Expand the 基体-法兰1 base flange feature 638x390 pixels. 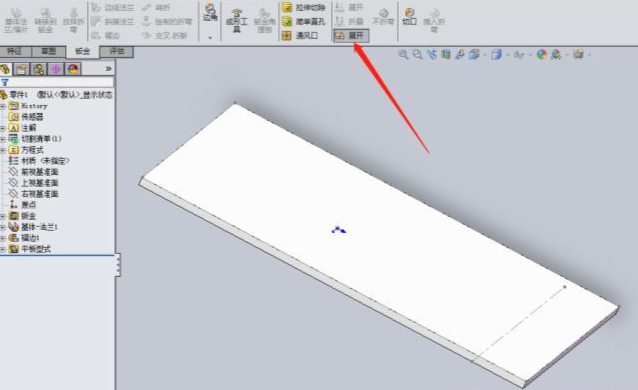(3, 227)
